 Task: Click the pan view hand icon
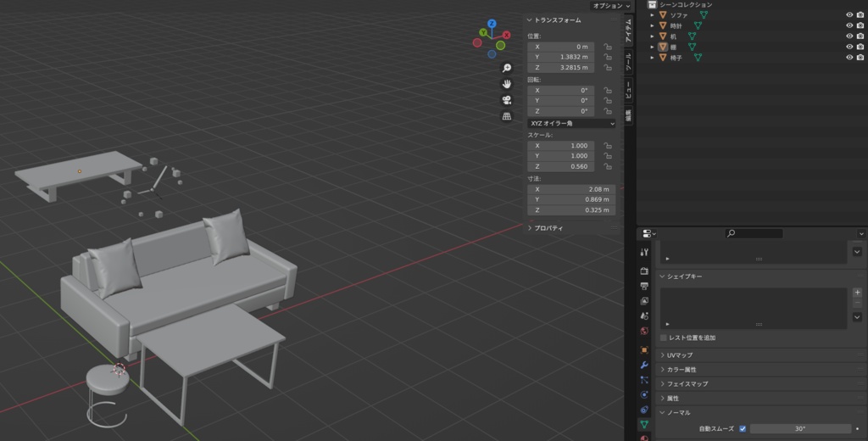pos(506,84)
